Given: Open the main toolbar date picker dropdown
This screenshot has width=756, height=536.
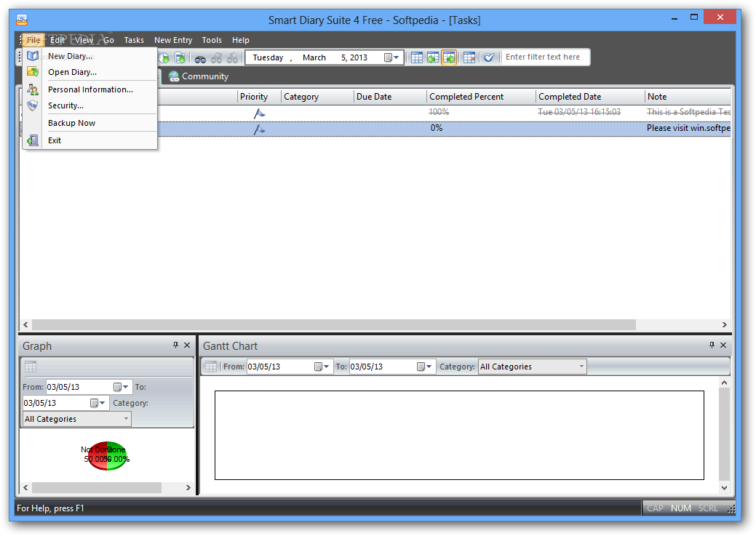Looking at the screenshot, I should point(392,58).
